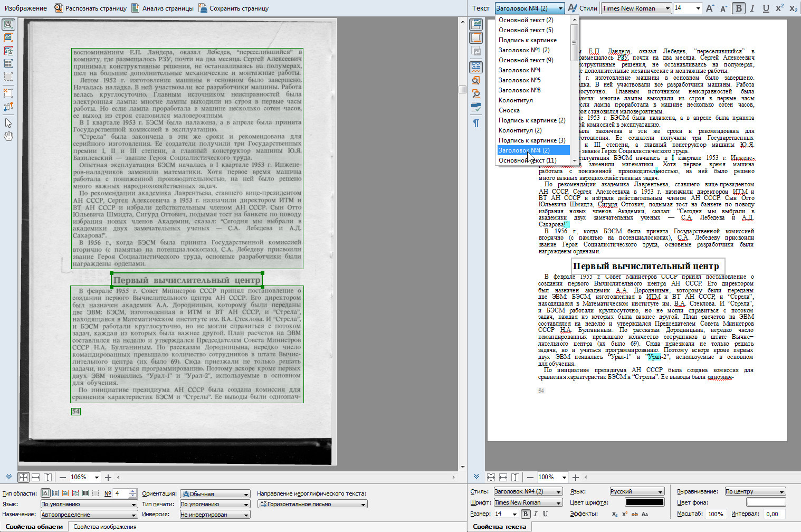Expand the image zoom dropdown showing 106%
This screenshot has height=532, width=801.
(97, 477)
